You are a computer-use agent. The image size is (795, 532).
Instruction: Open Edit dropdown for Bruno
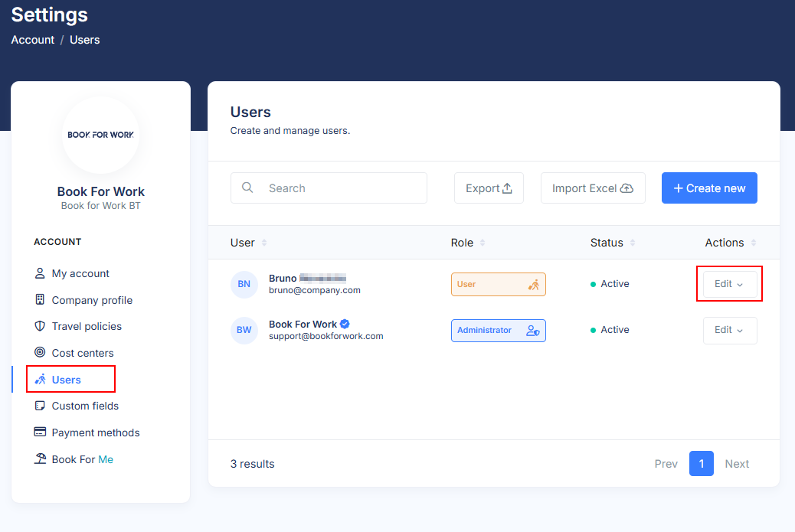coord(730,284)
